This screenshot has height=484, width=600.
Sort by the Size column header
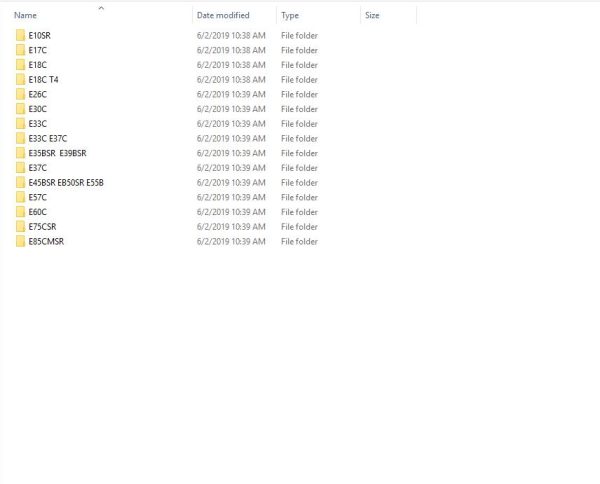point(372,15)
